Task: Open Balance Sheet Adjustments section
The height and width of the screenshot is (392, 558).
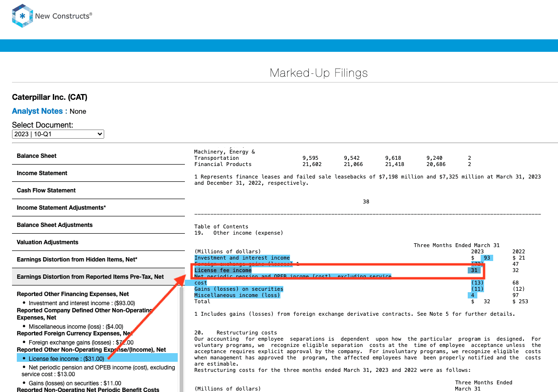Action: tap(98, 225)
